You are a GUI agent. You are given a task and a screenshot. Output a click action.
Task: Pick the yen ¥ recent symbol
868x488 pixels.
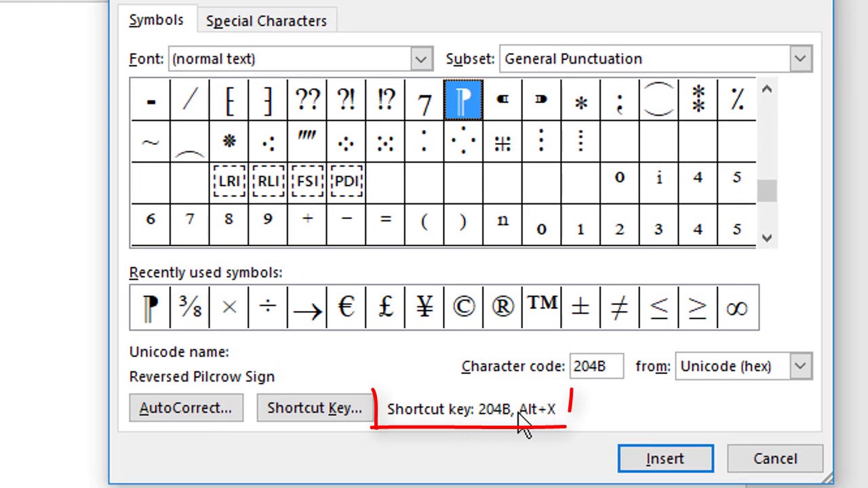click(x=424, y=308)
